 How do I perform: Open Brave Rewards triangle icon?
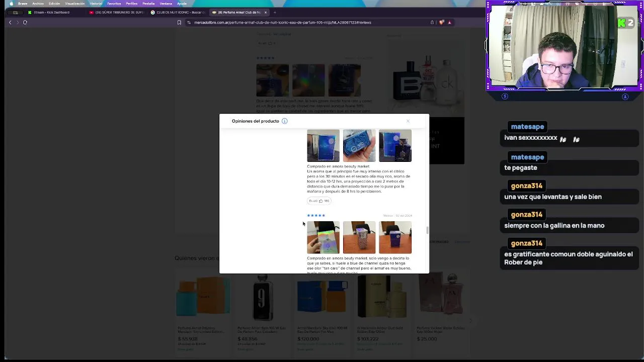[449, 22]
